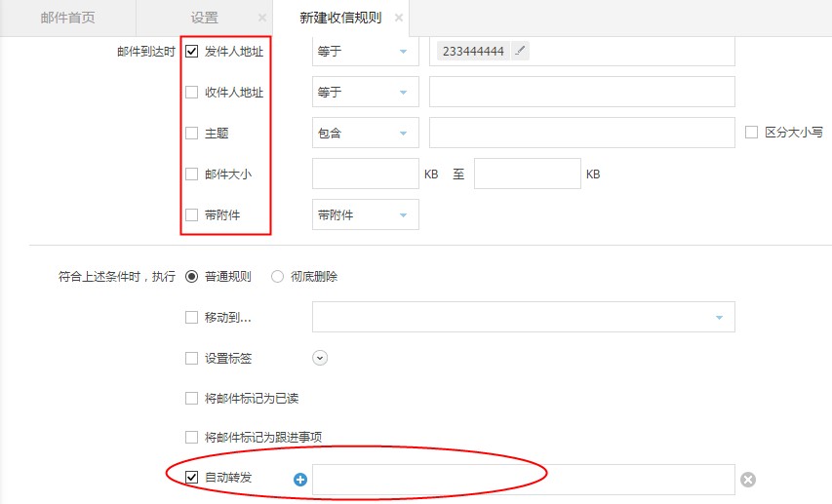Check the 将邮件标记为已读 option

pyautogui.click(x=192, y=398)
